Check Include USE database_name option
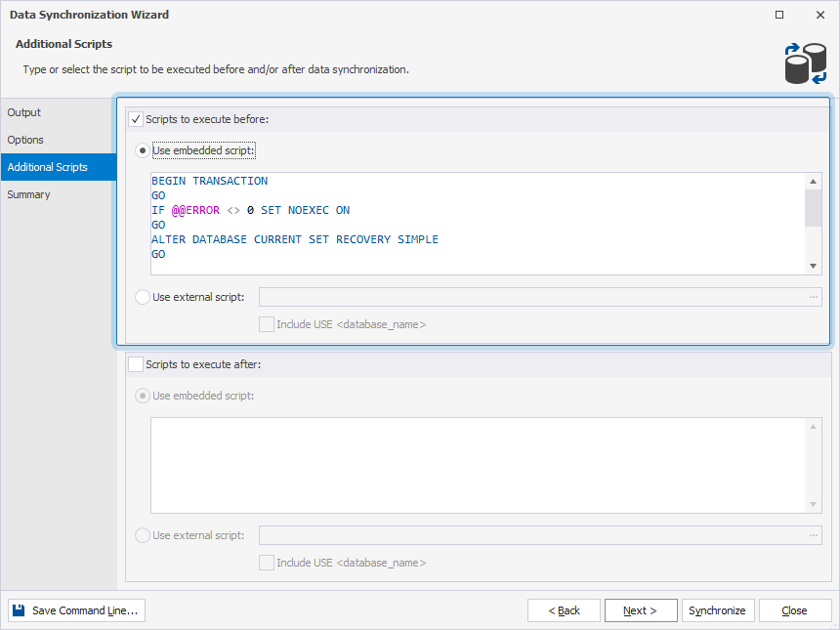This screenshot has width=840, height=630. point(267,323)
